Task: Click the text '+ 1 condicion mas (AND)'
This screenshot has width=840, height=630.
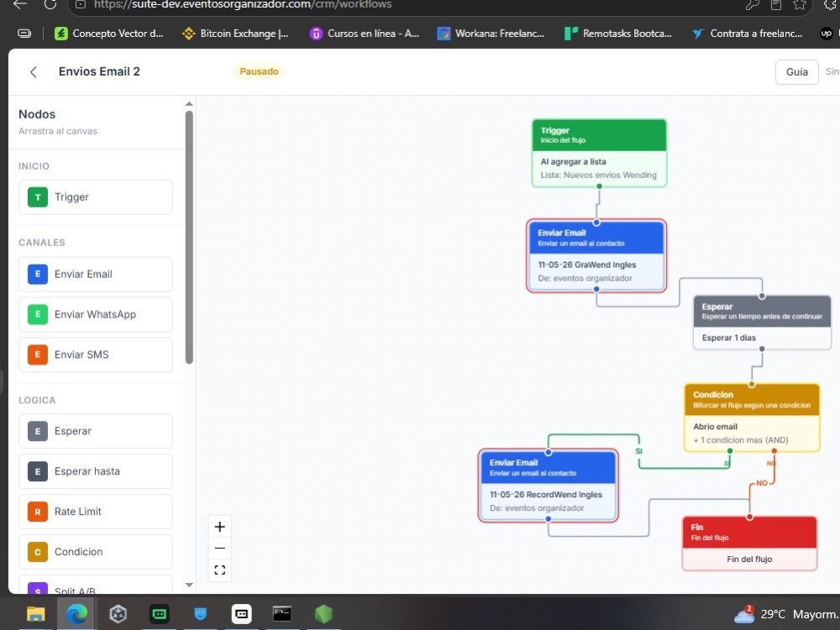Action: point(740,440)
